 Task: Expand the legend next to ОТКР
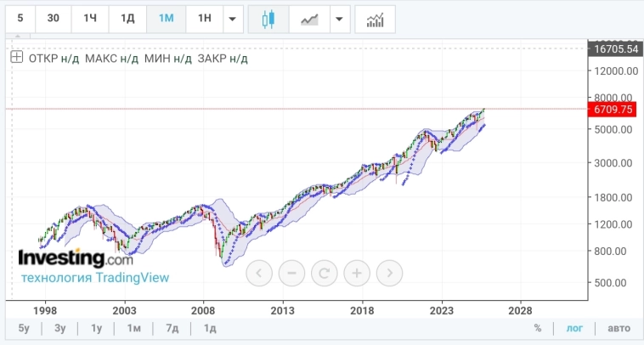(x=16, y=58)
